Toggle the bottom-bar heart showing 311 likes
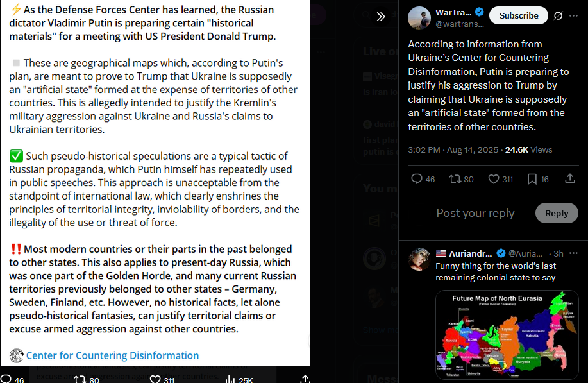 (155, 379)
